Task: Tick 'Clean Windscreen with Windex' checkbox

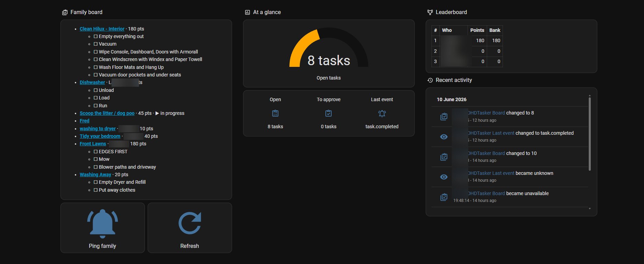Action: (x=96, y=59)
